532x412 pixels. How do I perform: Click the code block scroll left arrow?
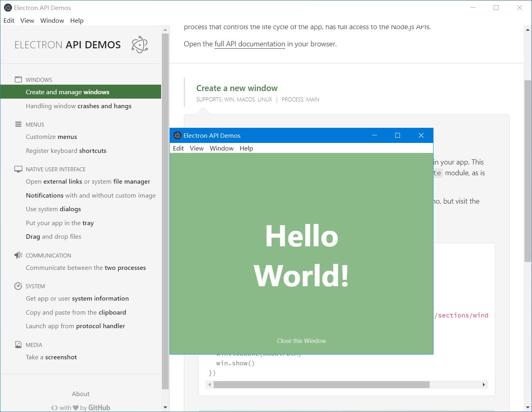(x=210, y=384)
